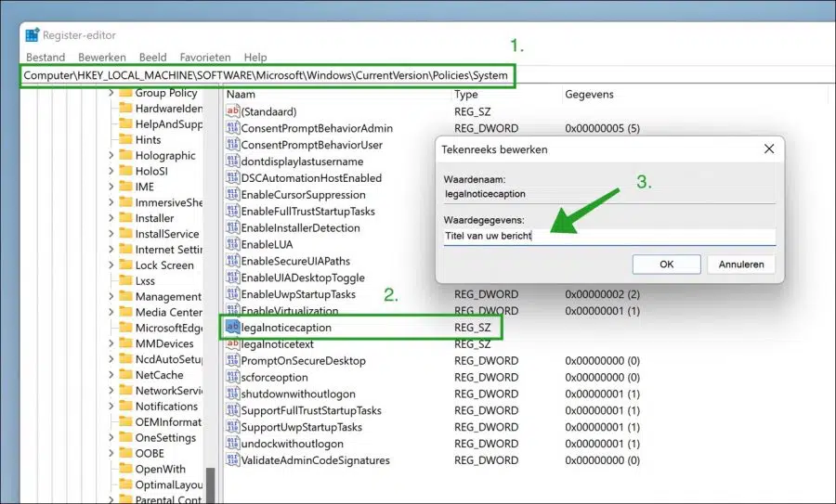This screenshot has height=504, width=836.
Task: Click the undockwithoutlogon DWORD icon
Action: 232,443
